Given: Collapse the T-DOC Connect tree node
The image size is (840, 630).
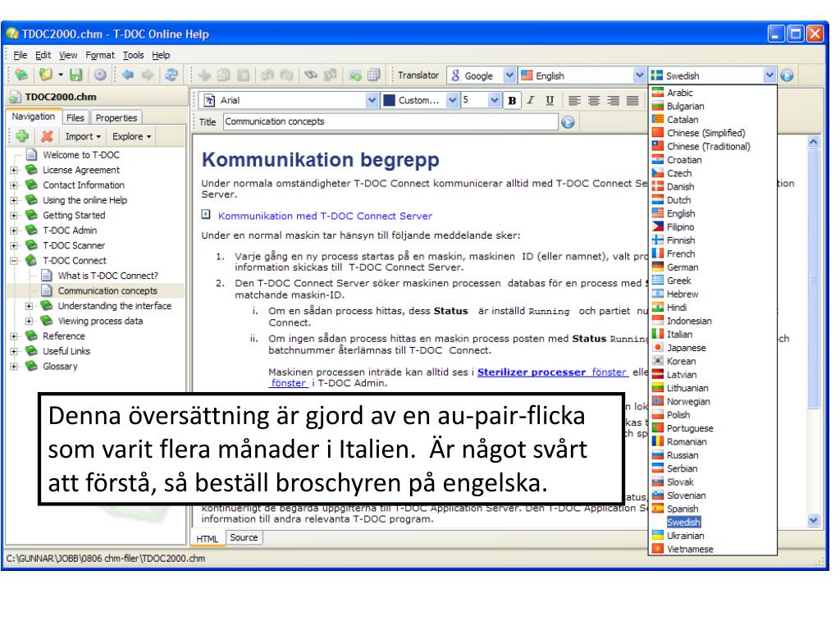Looking at the screenshot, I should tap(15, 261).
